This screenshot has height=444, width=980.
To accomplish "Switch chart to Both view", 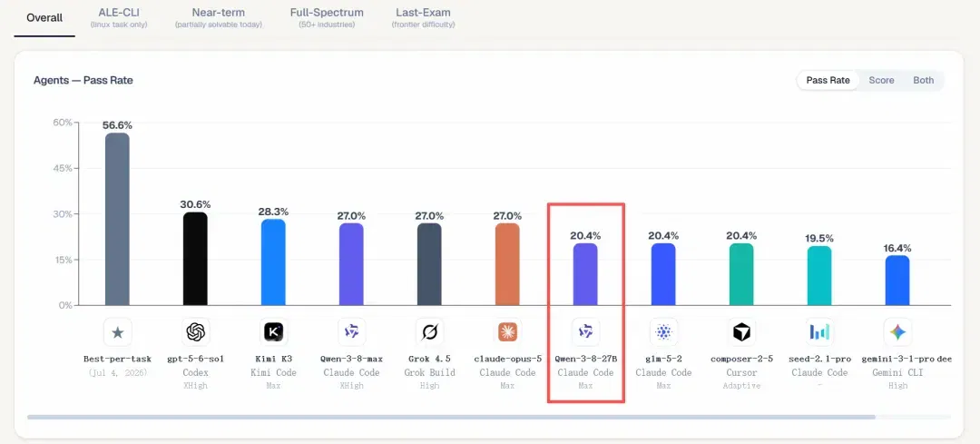I will pos(923,80).
